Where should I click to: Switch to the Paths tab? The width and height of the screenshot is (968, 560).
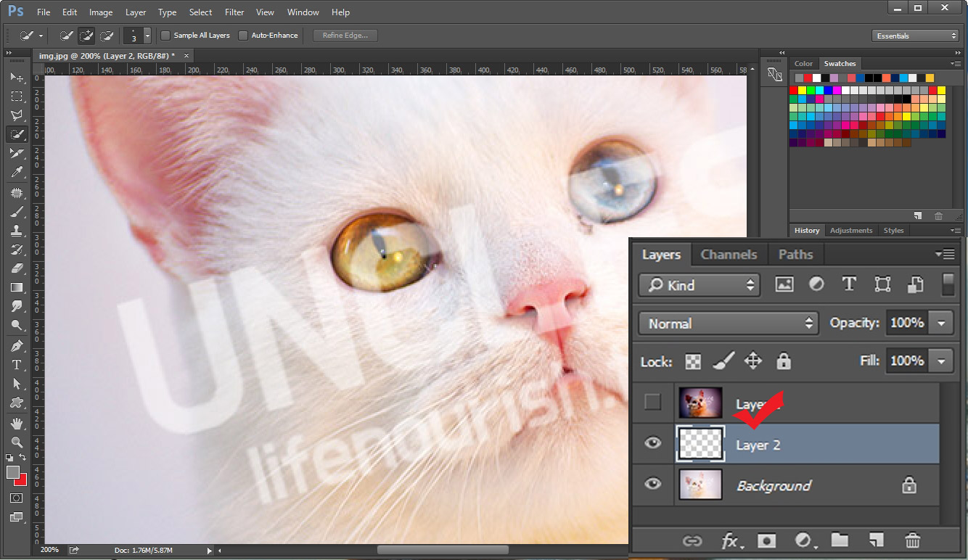795,255
